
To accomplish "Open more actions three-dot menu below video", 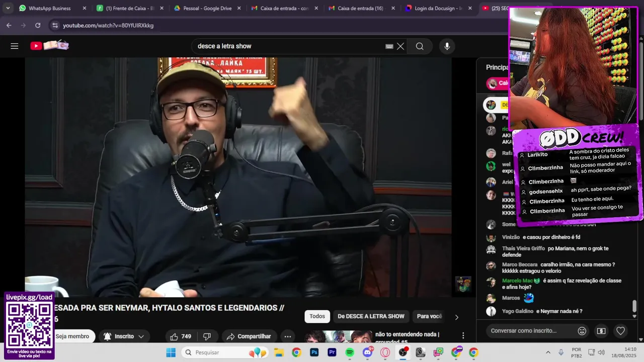I will tap(288, 336).
